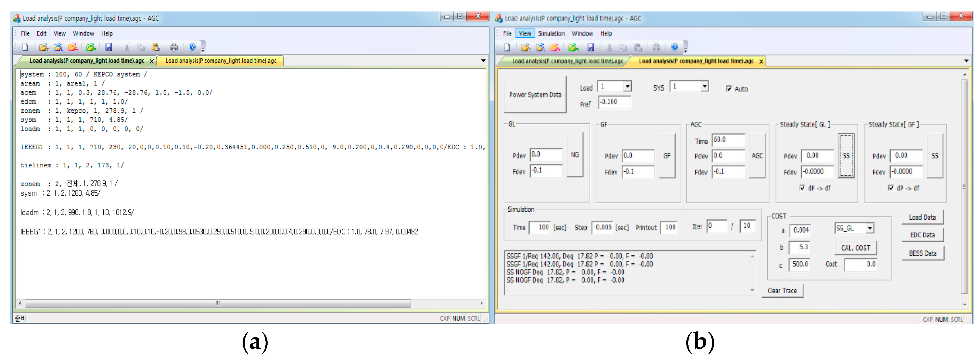
Task: Click the Save floppy icon in left window
Action: click(109, 47)
